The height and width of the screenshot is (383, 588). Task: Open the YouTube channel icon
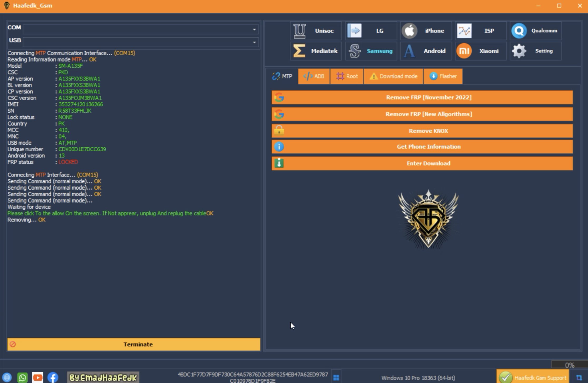38,377
